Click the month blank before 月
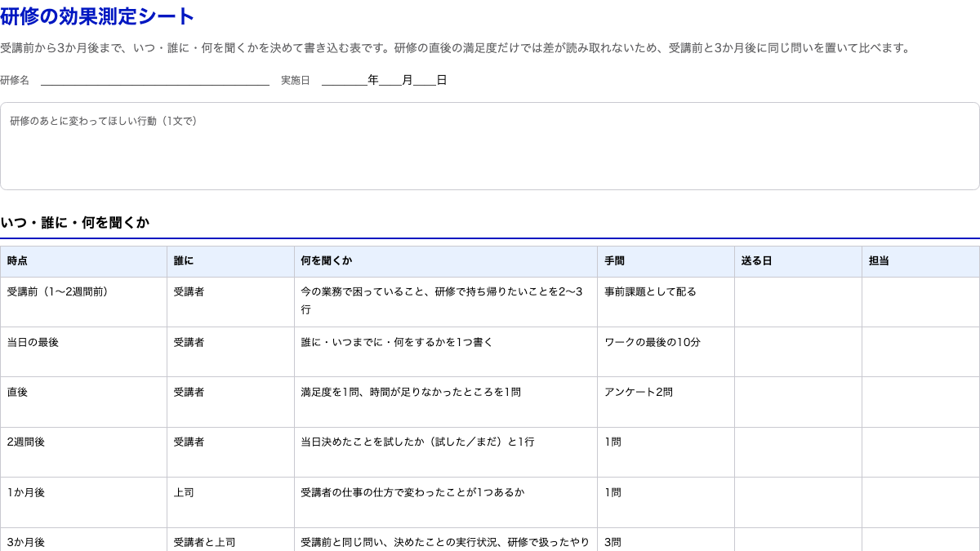 coord(390,80)
